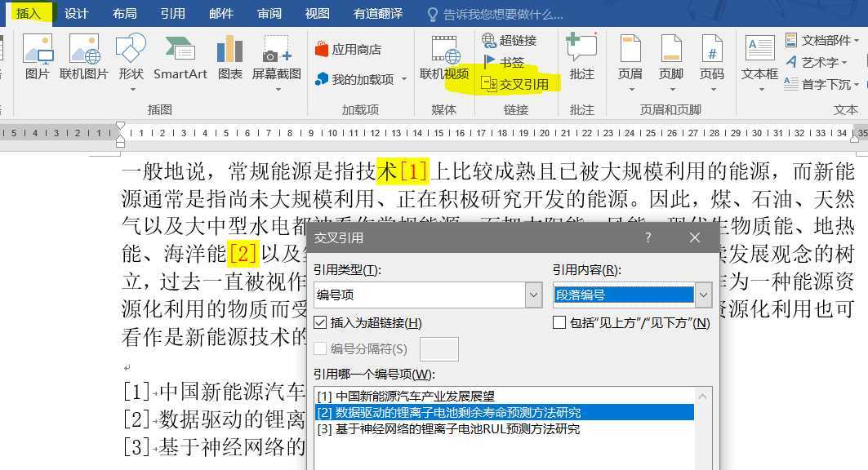Switch to the 引用 ribbon tab
Viewport: 868px width, 470px height.
click(173, 13)
